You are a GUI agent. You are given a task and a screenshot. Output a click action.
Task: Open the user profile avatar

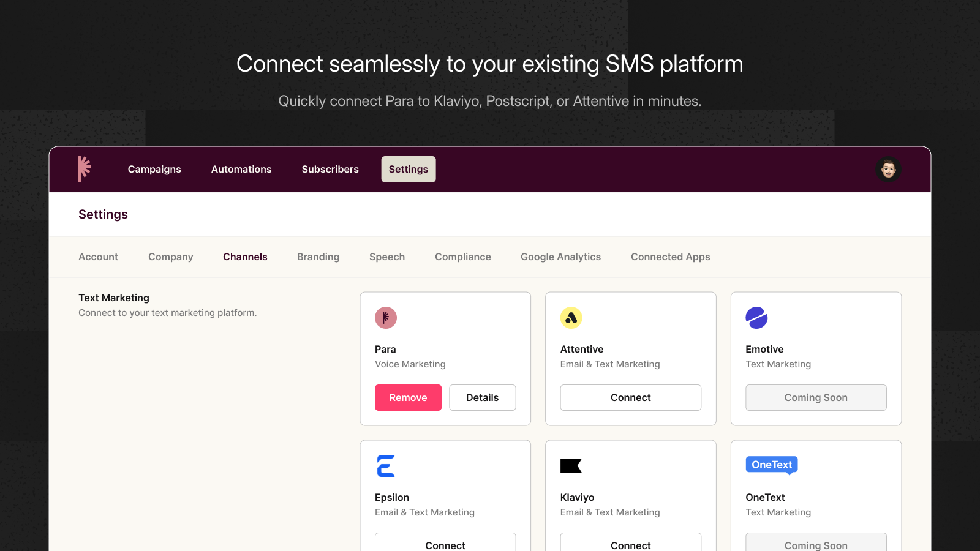point(888,170)
